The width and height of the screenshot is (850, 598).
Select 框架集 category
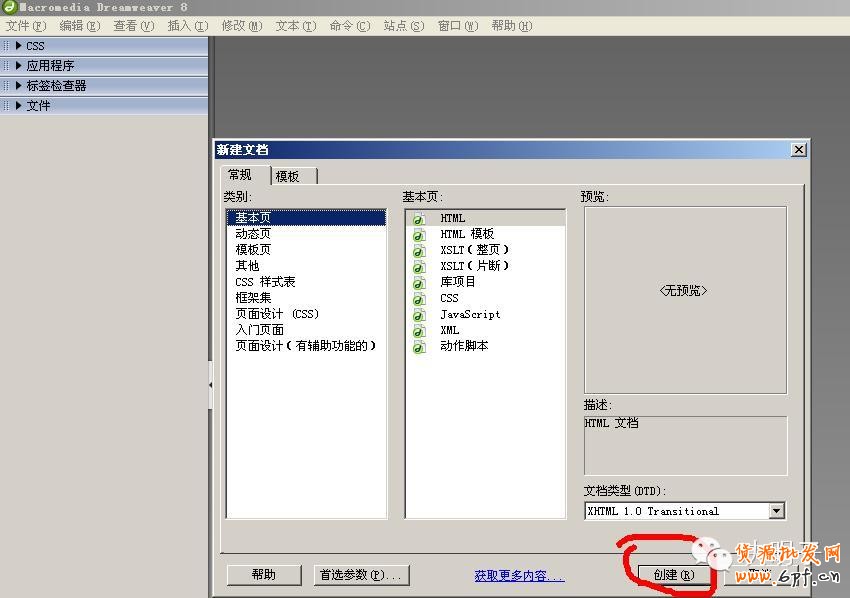306,298
